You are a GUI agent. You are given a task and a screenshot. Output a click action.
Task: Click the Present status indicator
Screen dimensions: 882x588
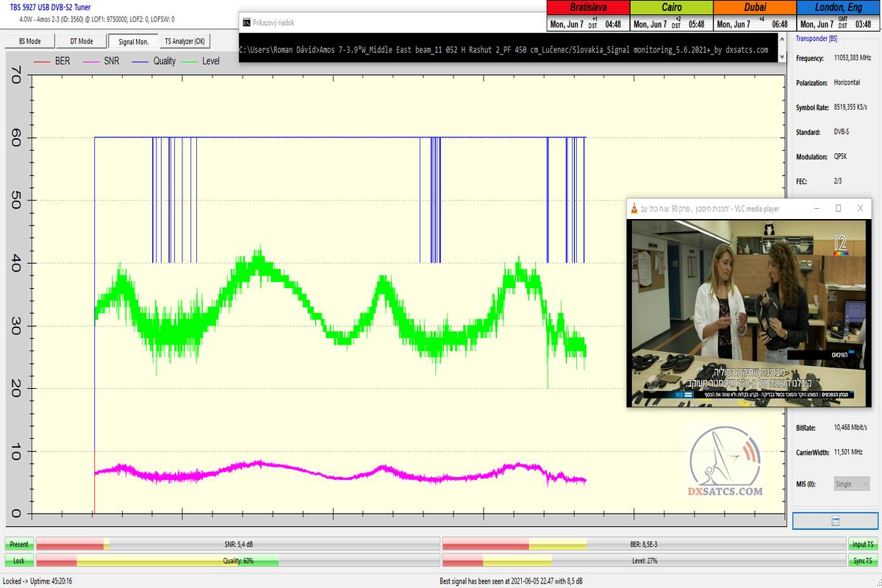tap(19, 545)
